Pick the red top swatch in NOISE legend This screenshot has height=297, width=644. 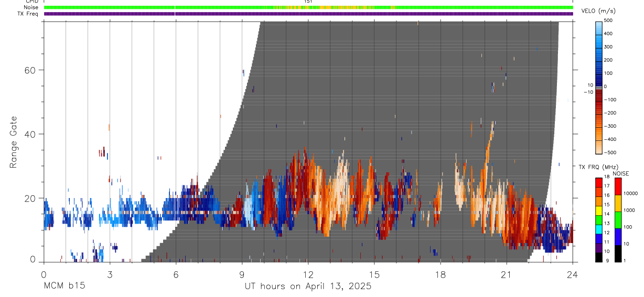618,186
